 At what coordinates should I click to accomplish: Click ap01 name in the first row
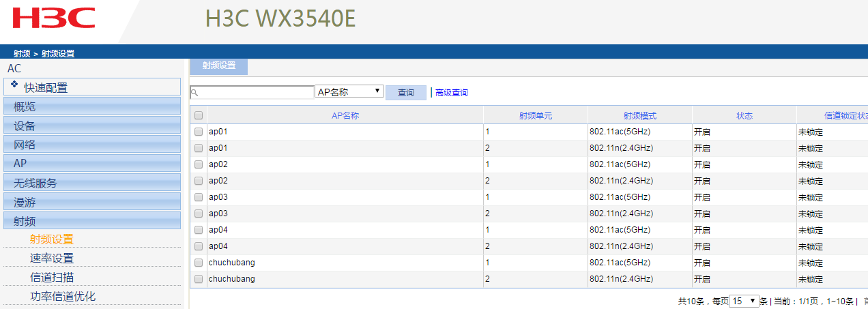[218, 132]
